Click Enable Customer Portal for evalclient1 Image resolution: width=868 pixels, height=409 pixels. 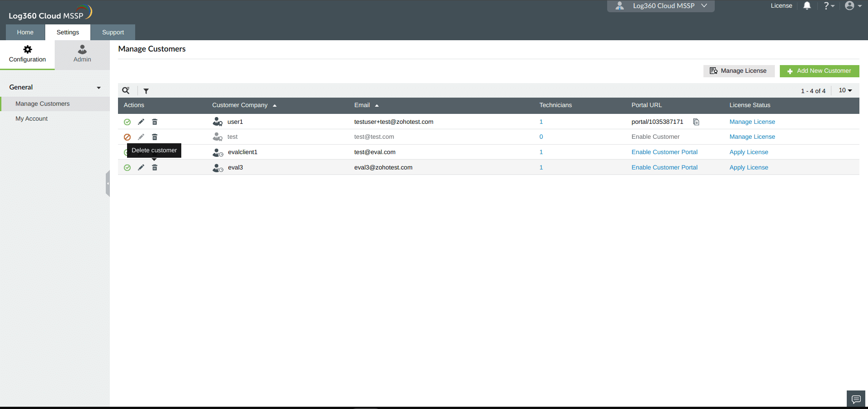pyautogui.click(x=664, y=152)
